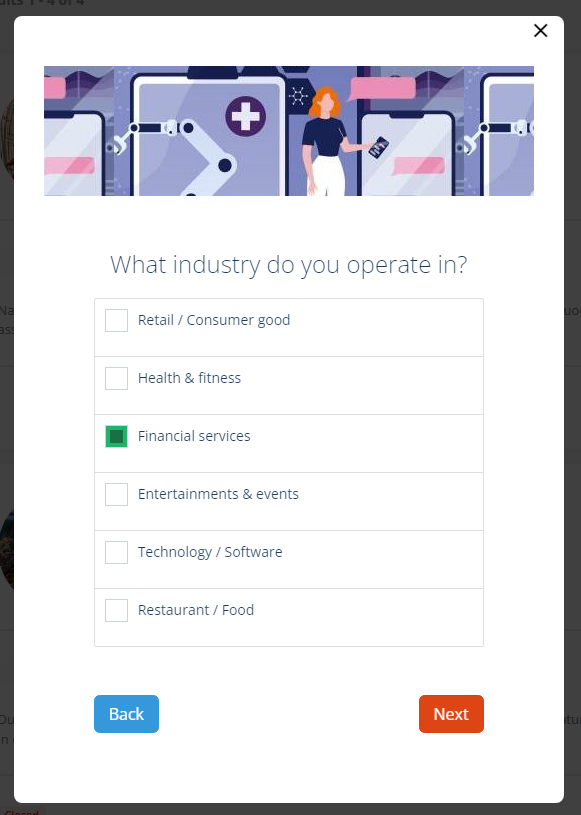Click the purple medical plus icon in banner
This screenshot has height=815, width=581.
[245, 116]
